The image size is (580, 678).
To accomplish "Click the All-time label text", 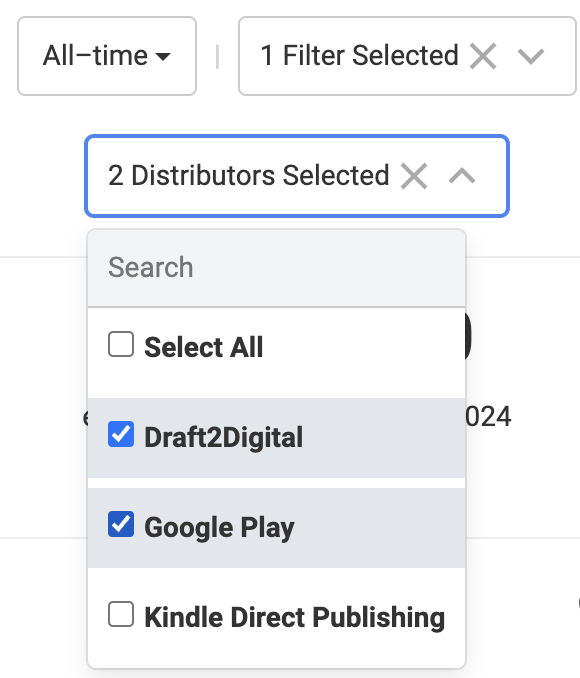I will tap(95, 56).
